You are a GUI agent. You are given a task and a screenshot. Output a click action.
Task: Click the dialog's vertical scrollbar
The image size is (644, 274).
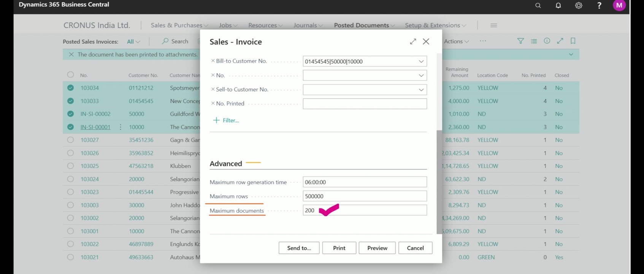[x=439, y=182]
